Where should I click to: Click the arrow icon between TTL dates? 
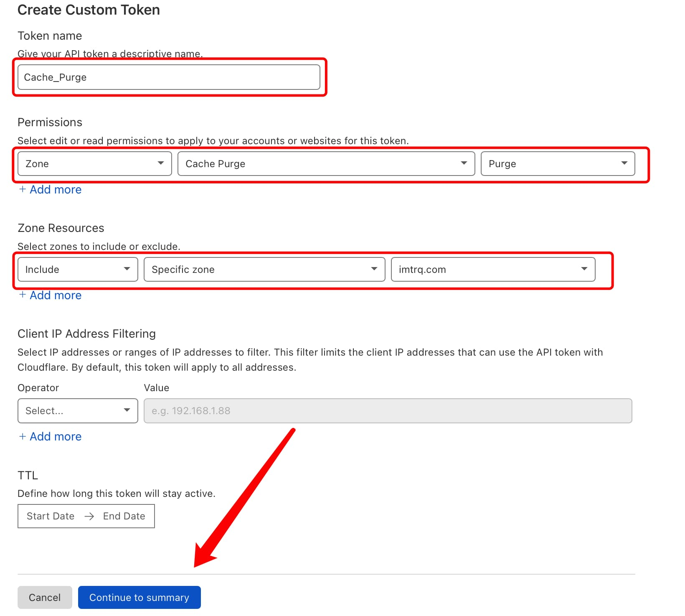[x=89, y=517]
